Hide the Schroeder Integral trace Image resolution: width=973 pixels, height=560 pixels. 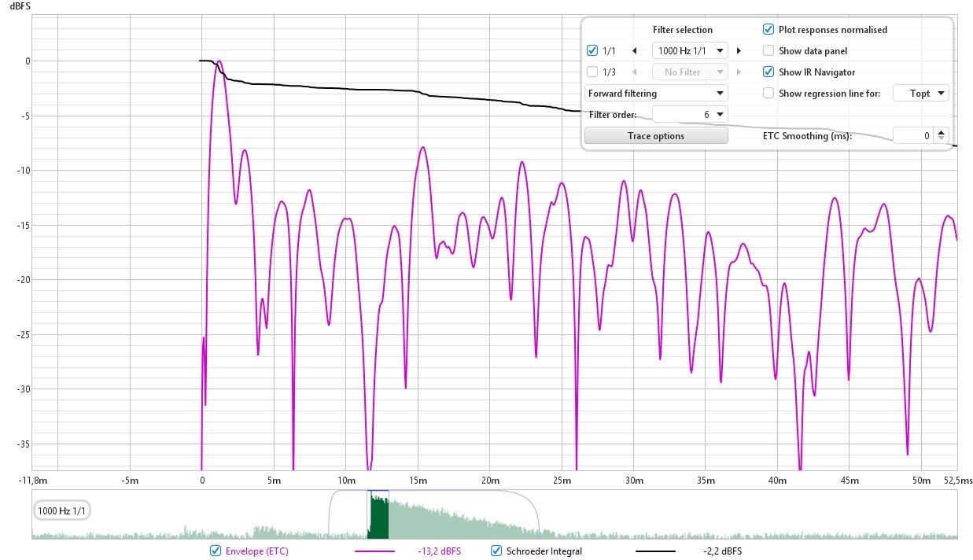pyautogui.click(x=496, y=551)
